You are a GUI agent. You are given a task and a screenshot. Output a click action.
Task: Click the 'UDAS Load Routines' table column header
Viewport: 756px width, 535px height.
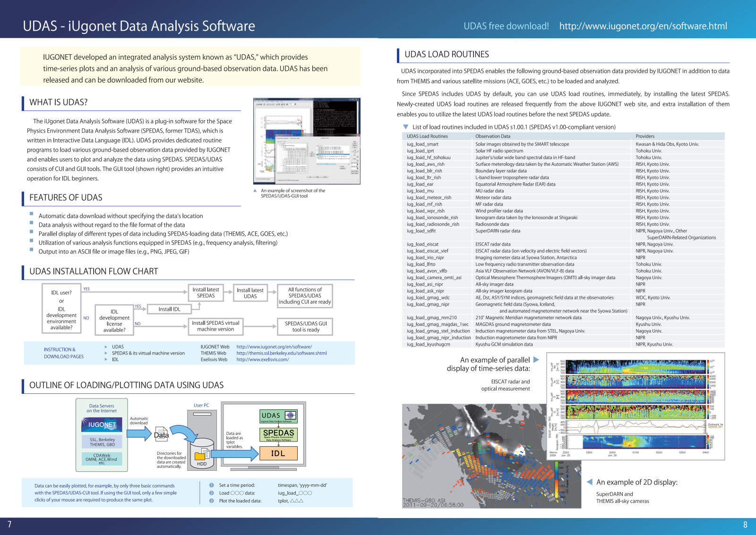[x=427, y=136]
